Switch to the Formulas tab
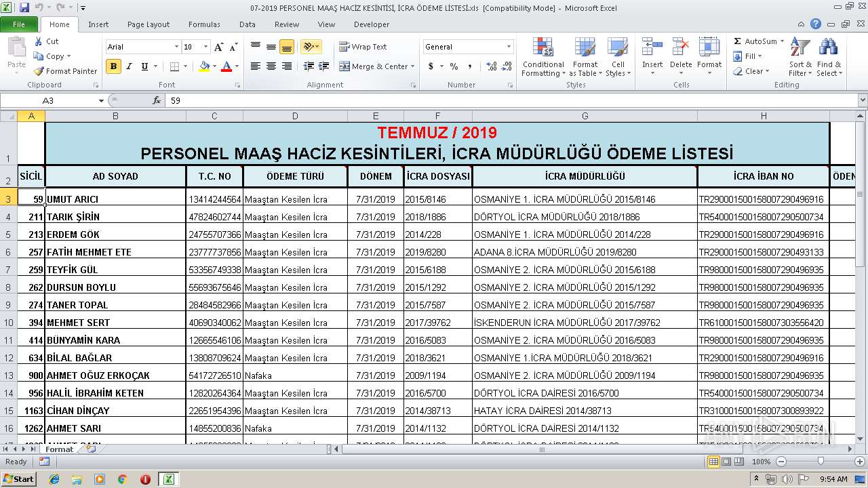 tap(204, 24)
